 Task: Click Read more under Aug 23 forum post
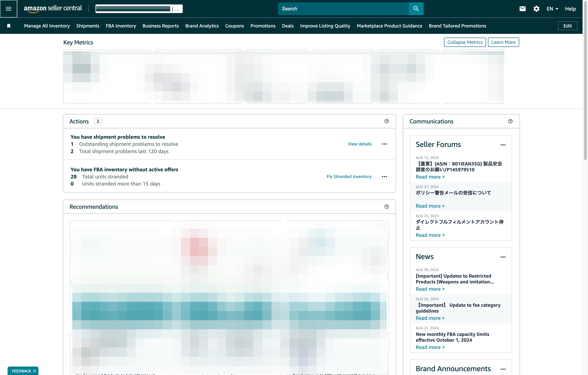click(430, 235)
